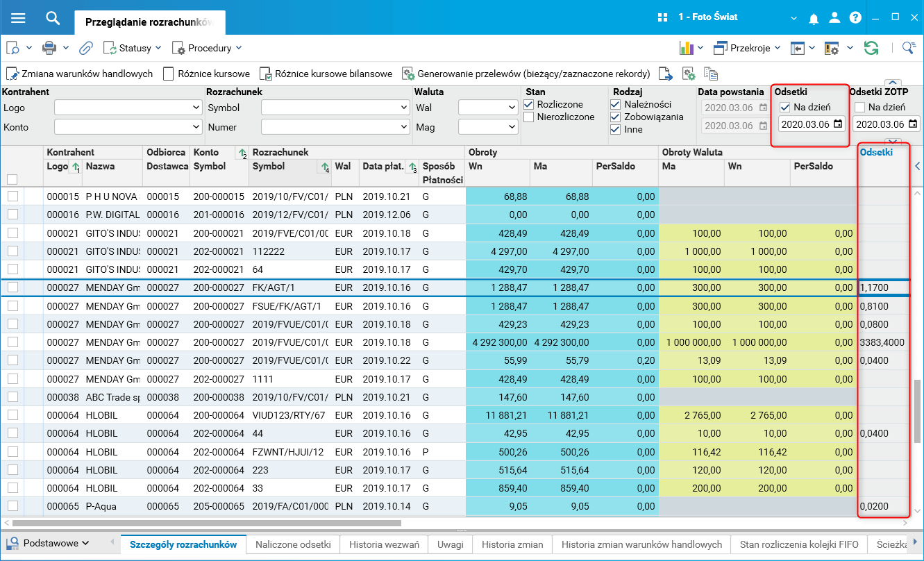The image size is (924, 561).
Task: Click the paperclip attachments icon
Action: (86, 48)
